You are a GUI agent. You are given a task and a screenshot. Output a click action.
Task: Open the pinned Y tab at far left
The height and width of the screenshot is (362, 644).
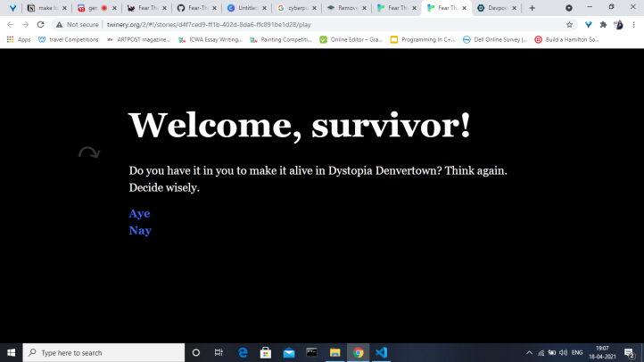(12, 8)
